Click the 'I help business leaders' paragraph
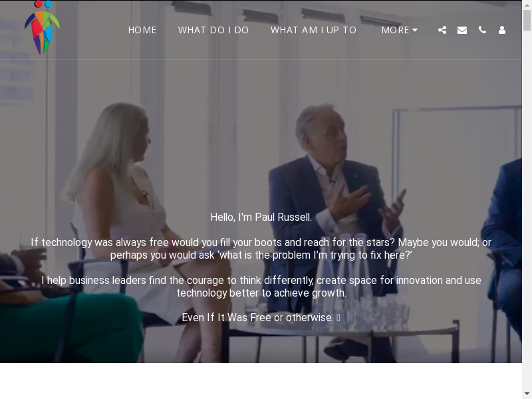This screenshot has height=399, width=532. pyautogui.click(x=261, y=287)
